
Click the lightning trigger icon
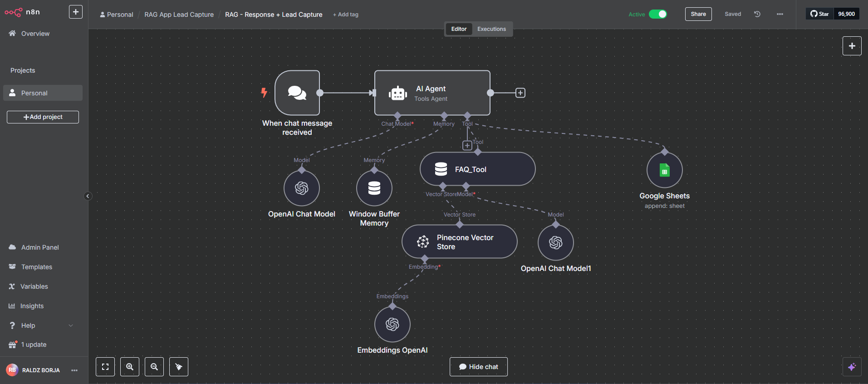pos(264,93)
